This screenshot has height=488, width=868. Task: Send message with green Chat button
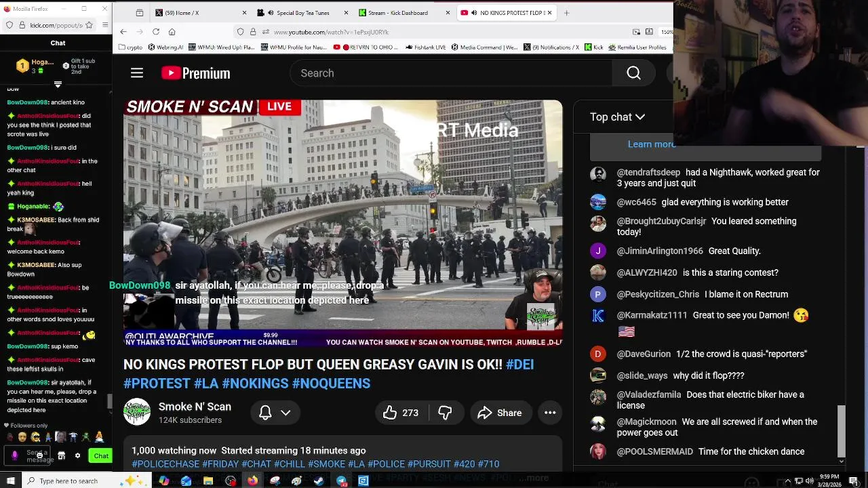click(100, 456)
